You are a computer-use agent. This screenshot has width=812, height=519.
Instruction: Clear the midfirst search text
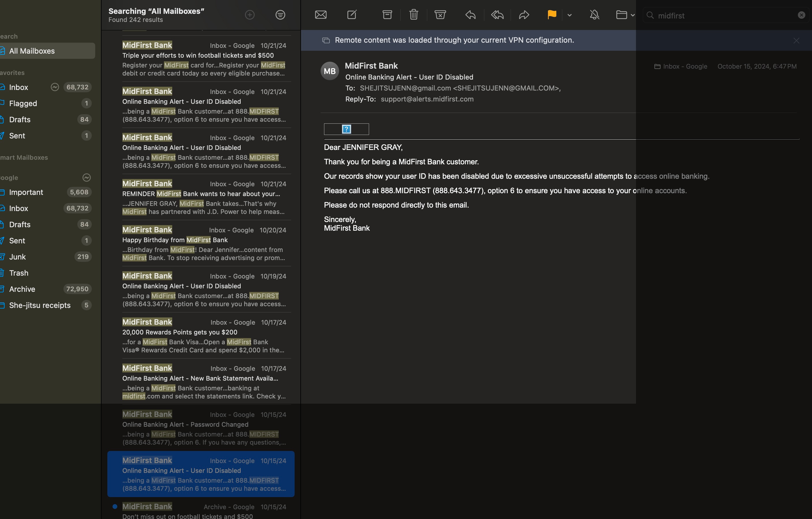coord(801,15)
